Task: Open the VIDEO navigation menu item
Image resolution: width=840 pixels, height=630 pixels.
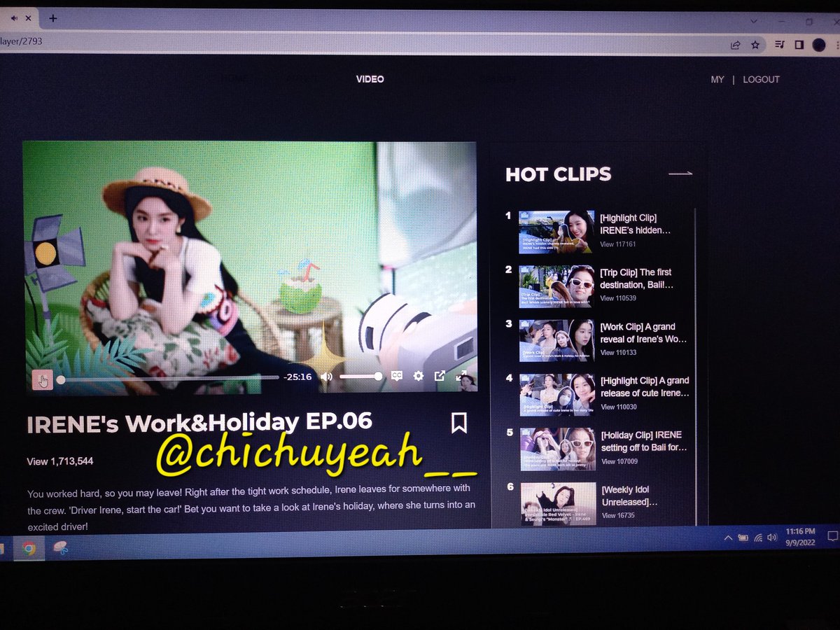Action: [370, 79]
